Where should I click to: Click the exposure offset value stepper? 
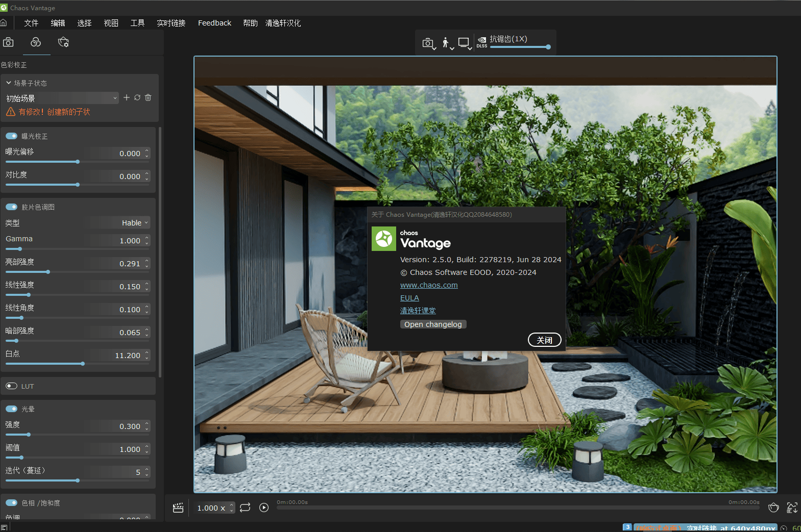pos(147,153)
